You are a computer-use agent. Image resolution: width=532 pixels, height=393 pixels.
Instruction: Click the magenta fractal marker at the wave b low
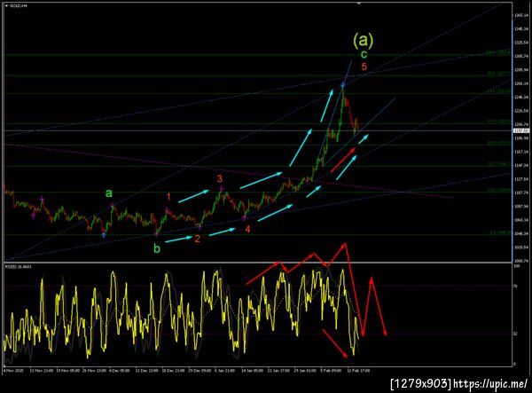[x=157, y=233]
